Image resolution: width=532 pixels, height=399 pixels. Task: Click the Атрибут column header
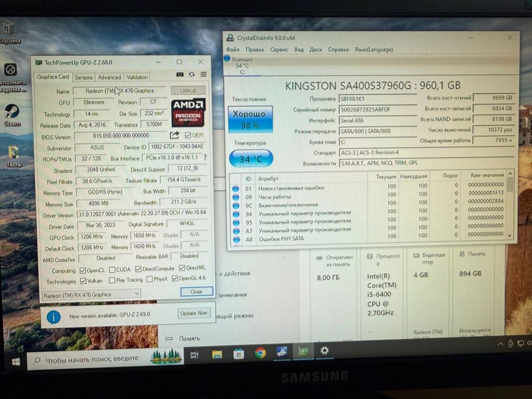(268, 178)
